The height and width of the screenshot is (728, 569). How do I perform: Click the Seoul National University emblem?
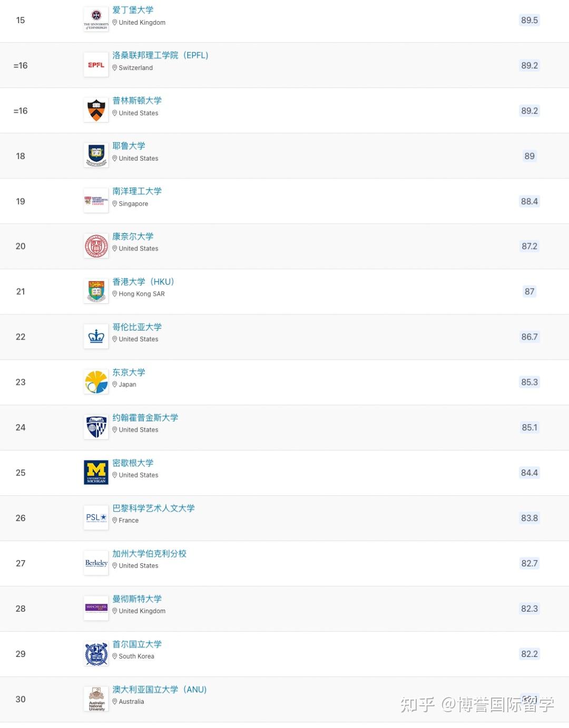click(96, 654)
